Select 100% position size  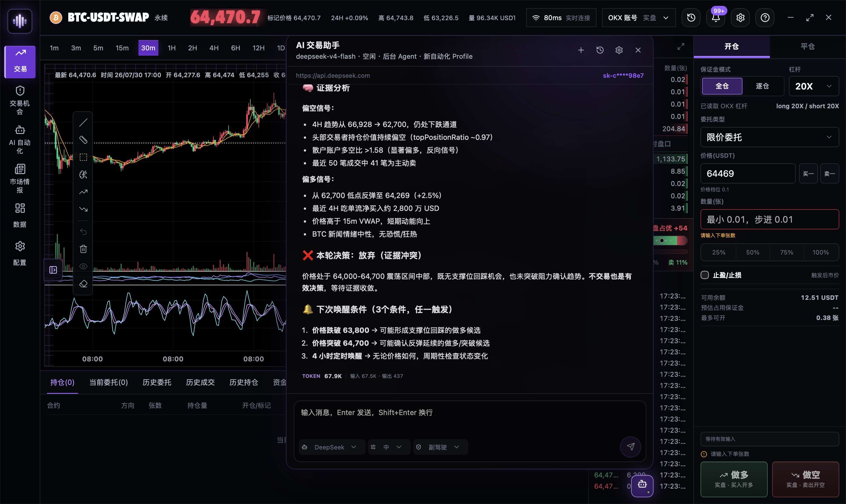[821, 252]
